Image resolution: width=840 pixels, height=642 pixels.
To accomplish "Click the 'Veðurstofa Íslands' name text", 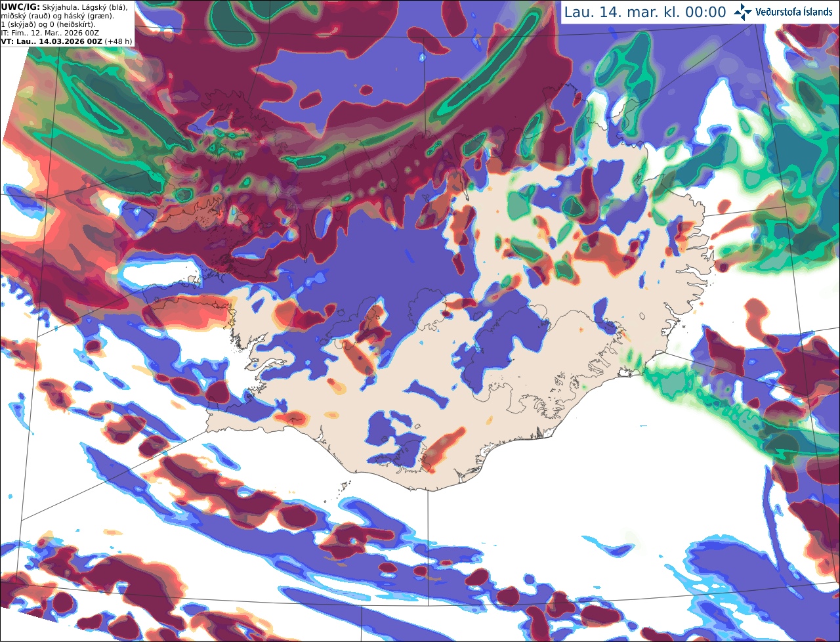I will [794, 12].
